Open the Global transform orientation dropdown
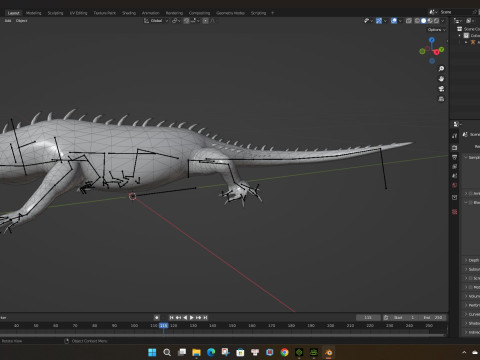 pos(156,21)
